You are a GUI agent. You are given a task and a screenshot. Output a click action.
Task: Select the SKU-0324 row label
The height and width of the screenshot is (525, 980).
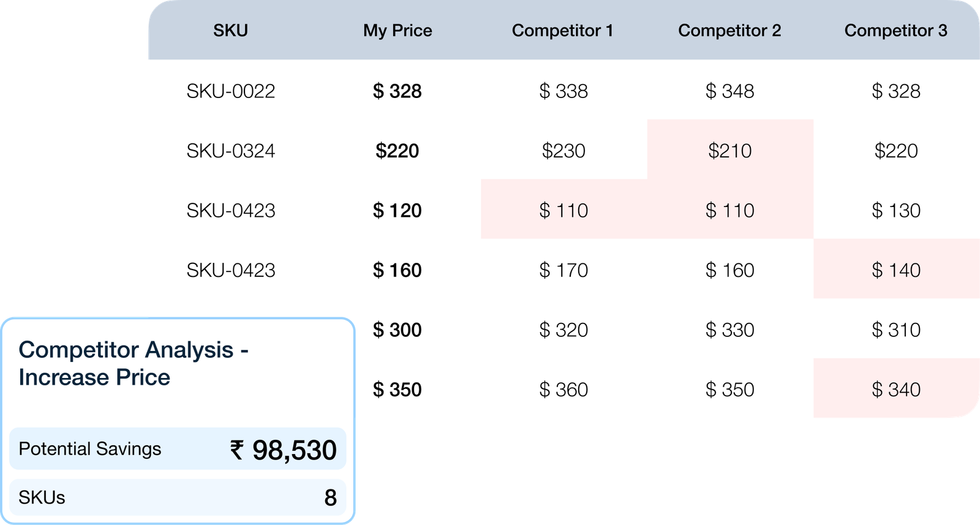point(231,151)
